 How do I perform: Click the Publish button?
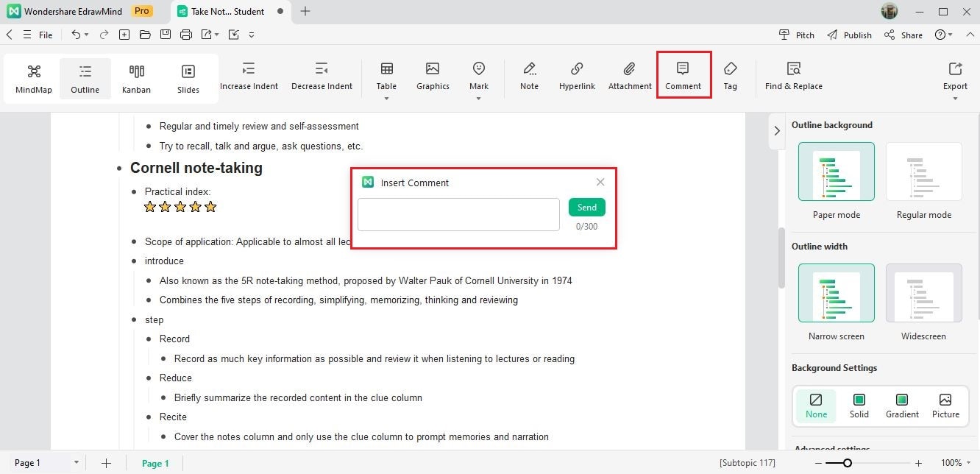point(849,35)
